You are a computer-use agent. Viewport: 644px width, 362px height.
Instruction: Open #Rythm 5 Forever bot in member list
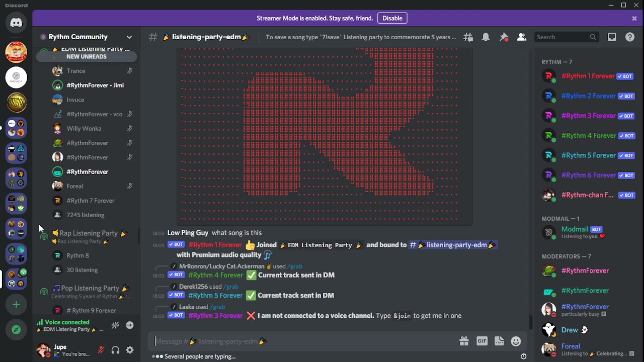[x=588, y=155]
